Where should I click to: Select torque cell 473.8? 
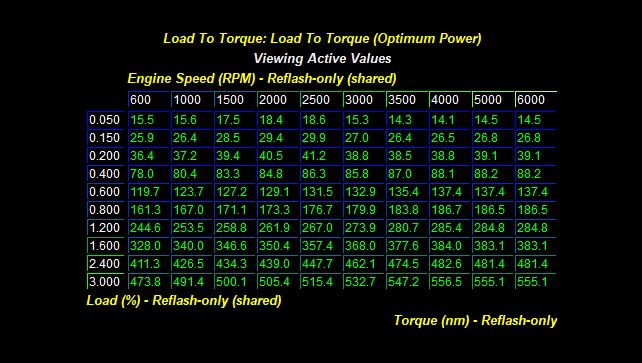pos(149,282)
